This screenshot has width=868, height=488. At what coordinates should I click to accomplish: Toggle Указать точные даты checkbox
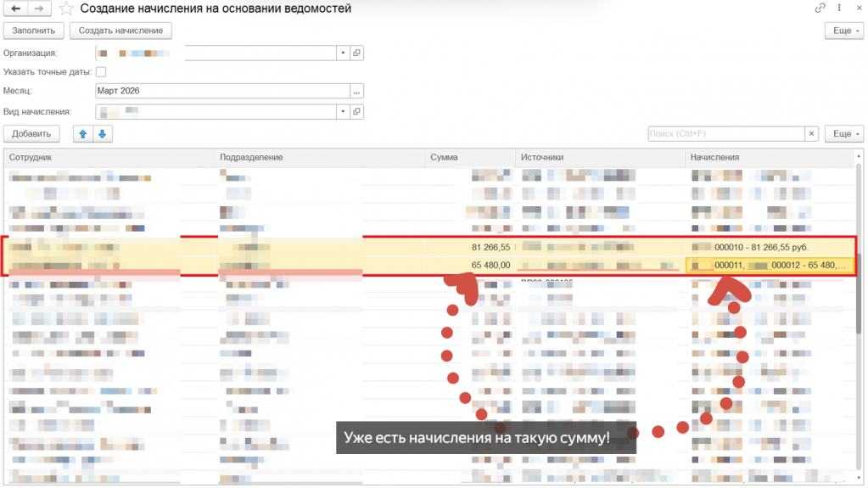pos(101,72)
